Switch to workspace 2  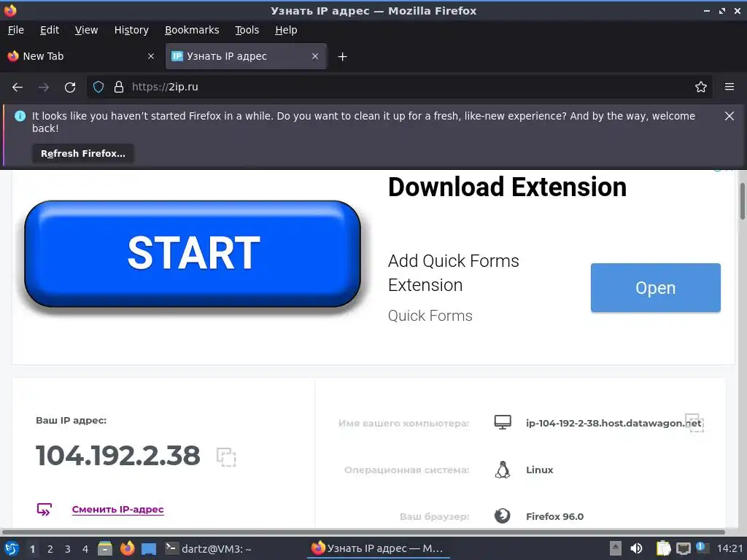coord(50,549)
